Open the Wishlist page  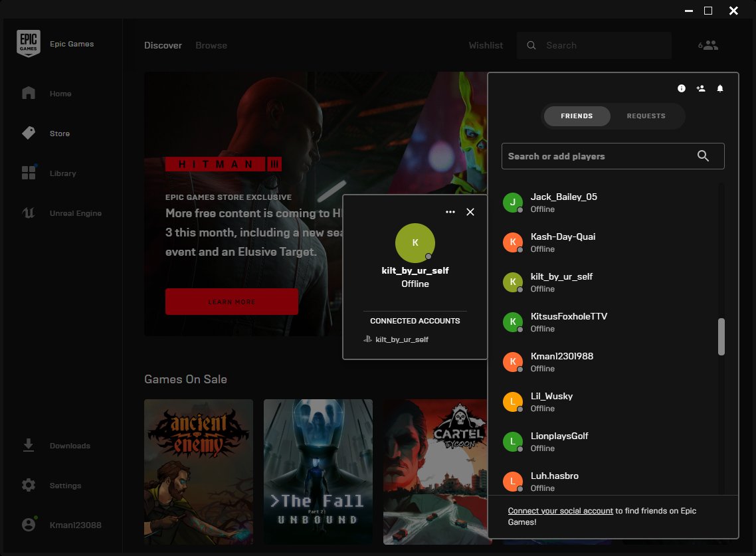coord(486,45)
